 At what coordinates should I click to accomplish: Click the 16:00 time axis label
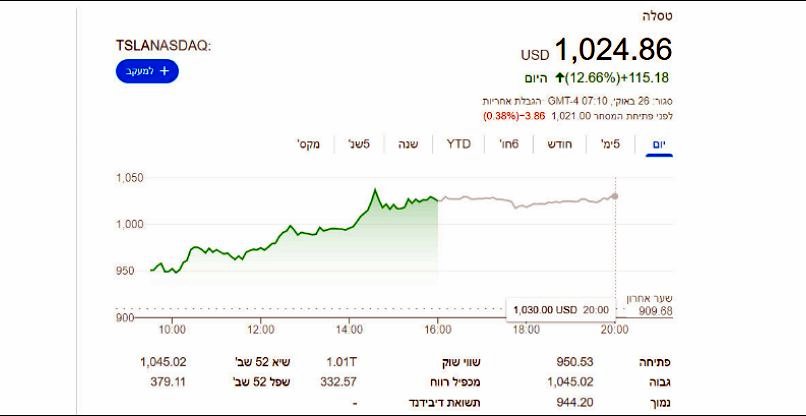click(438, 329)
